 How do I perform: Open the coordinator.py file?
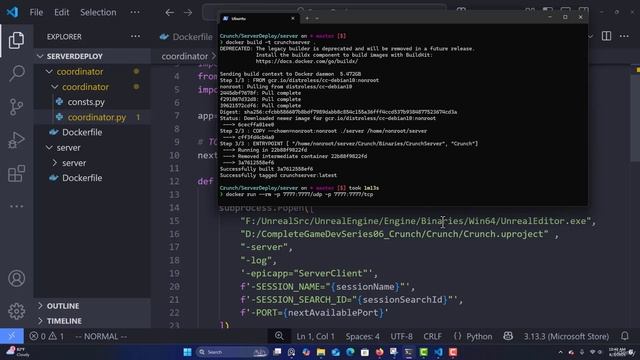tap(97, 118)
